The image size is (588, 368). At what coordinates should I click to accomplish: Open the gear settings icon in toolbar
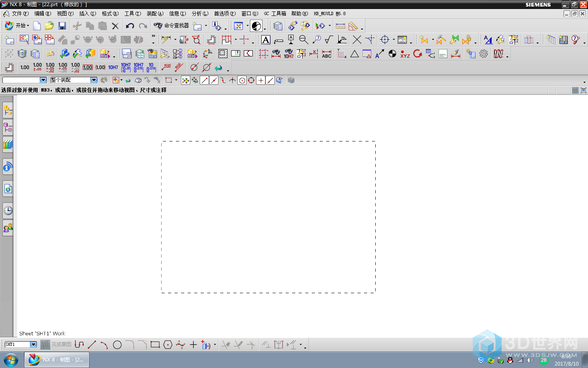tap(483, 54)
